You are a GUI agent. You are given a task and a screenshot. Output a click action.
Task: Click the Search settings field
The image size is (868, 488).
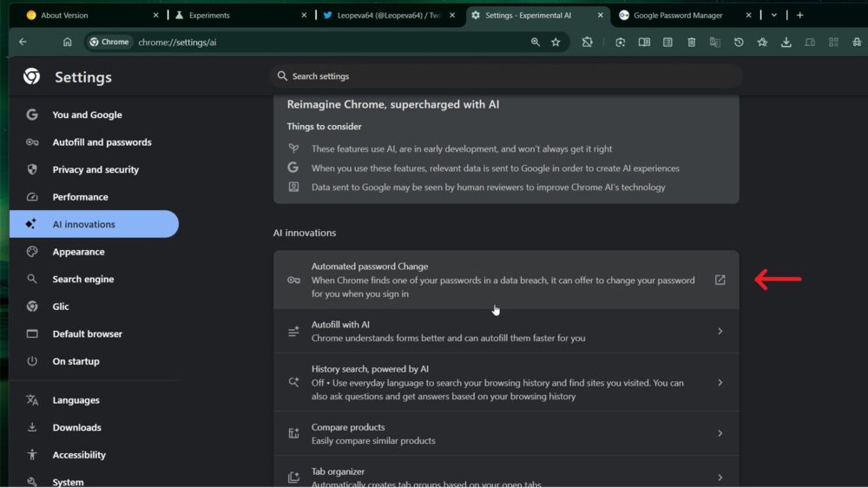508,76
